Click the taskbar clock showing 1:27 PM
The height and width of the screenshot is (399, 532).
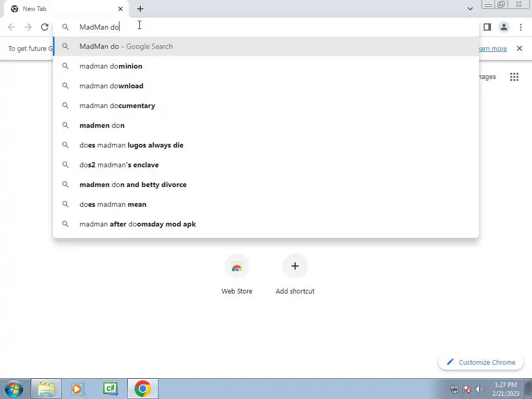[506, 389]
